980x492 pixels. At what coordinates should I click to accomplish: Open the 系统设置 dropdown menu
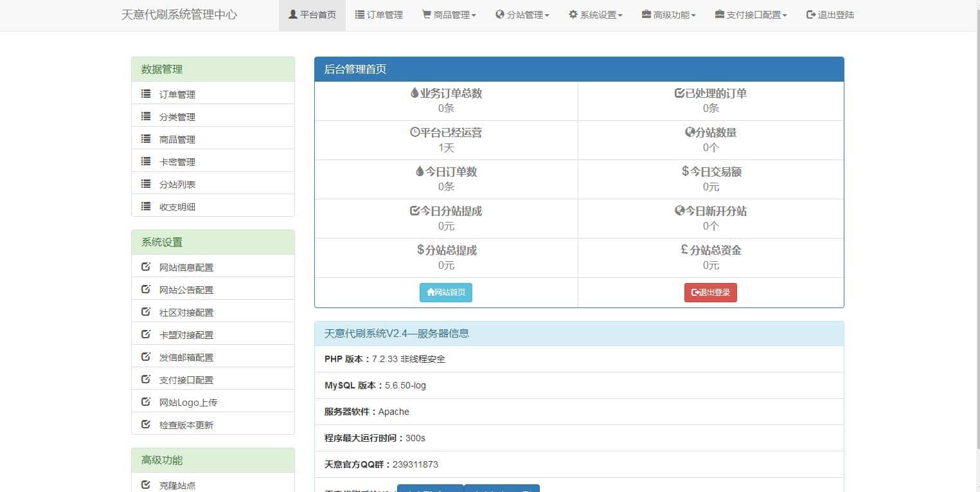point(595,15)
